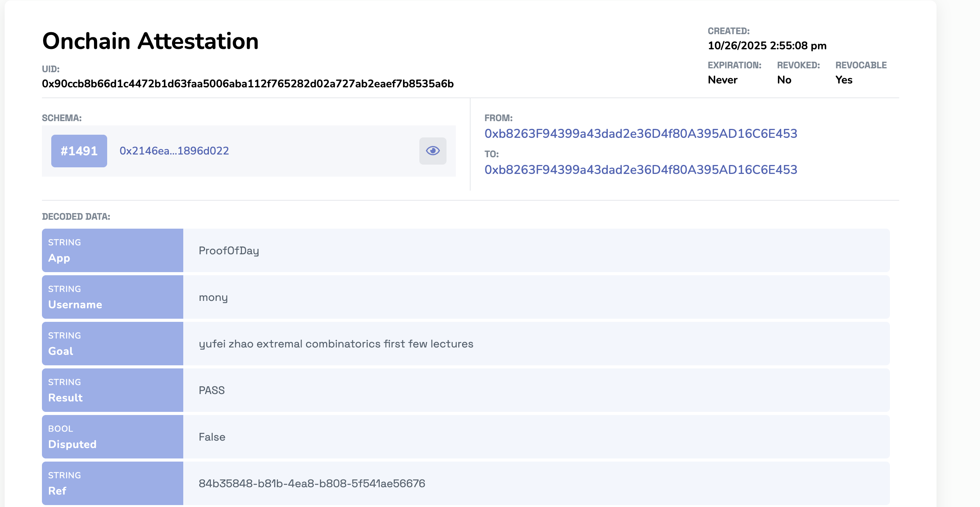Open the TO recipient address link
Viewport: 980px width, 507px height.
point(641,170)
